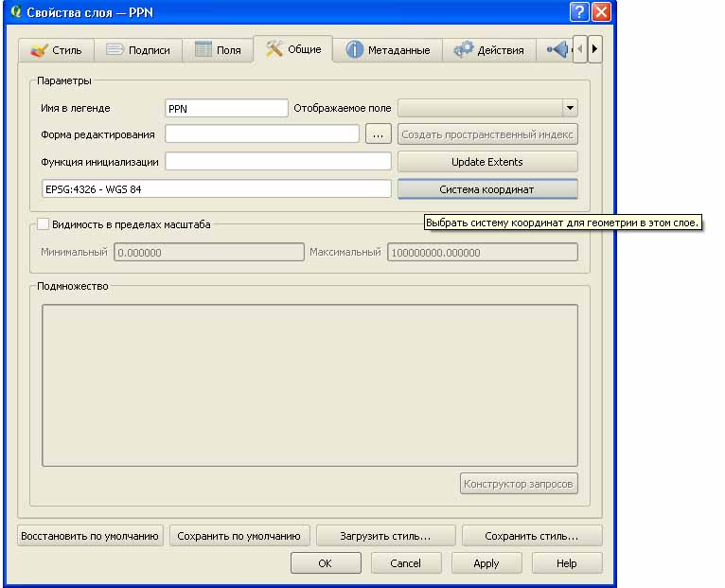
Task: Click the Функция инициализации input field
Action: [x=278, y=162]
